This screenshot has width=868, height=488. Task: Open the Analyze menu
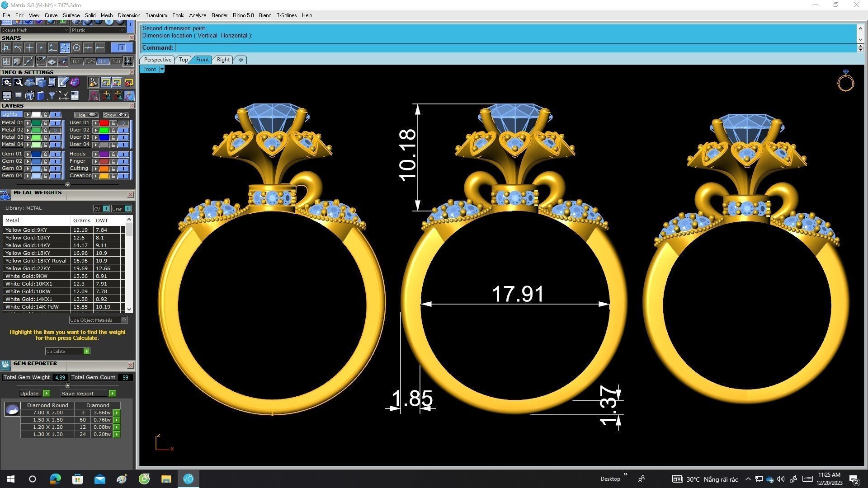coord(198,15)
